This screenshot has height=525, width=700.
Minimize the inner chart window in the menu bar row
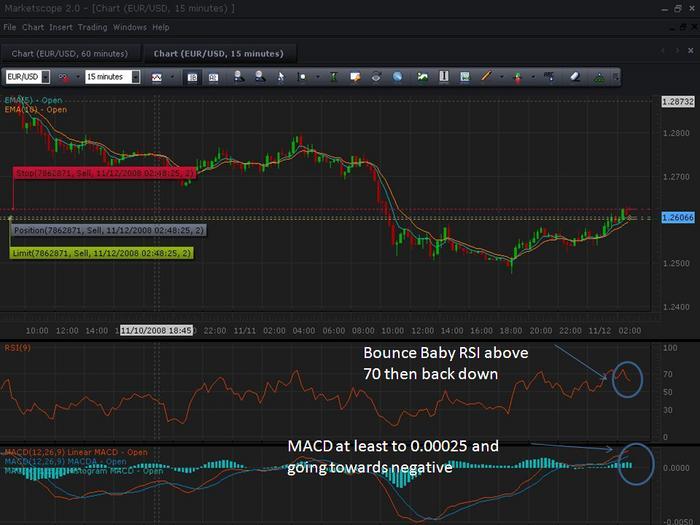click(x=672, y=28)
